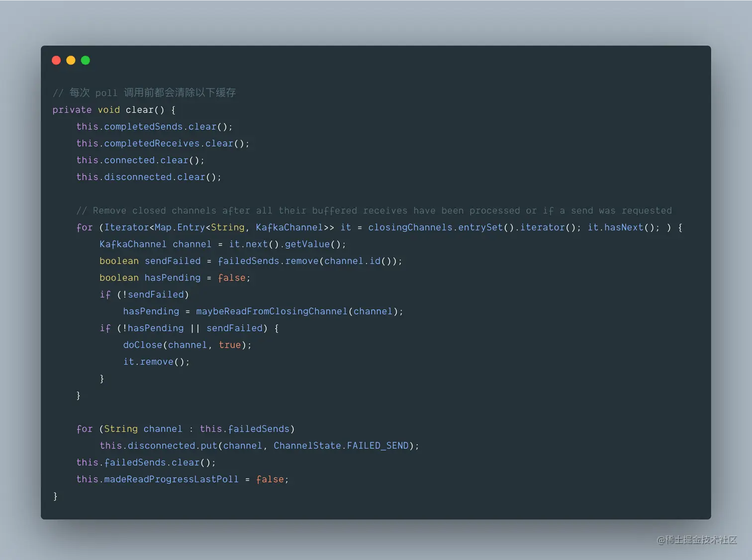
Task: Click the maybeReadFromClosingChannel(channel) assignment line
Action: (x=263, y=311)
